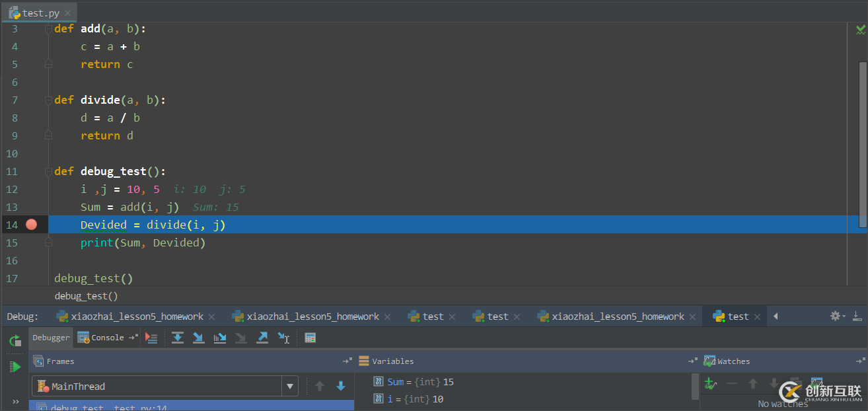Click Step Into My Code icon
The width and height of the screenshot is (868, 411).
[220, 338]
